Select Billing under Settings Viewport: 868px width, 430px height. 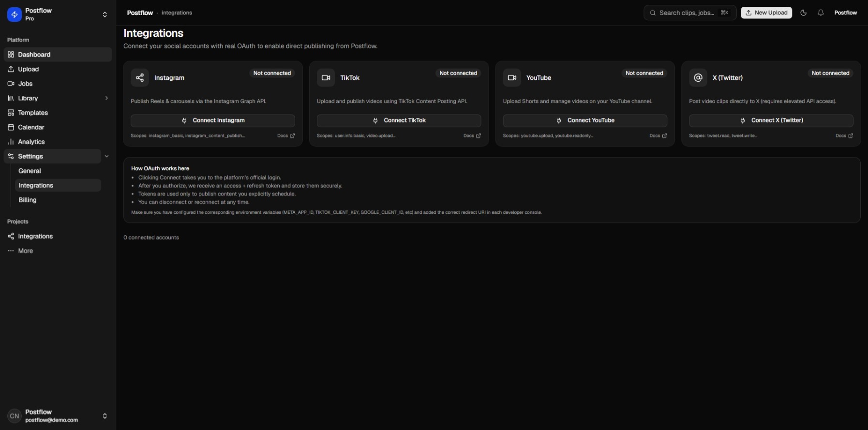point(58,200)
